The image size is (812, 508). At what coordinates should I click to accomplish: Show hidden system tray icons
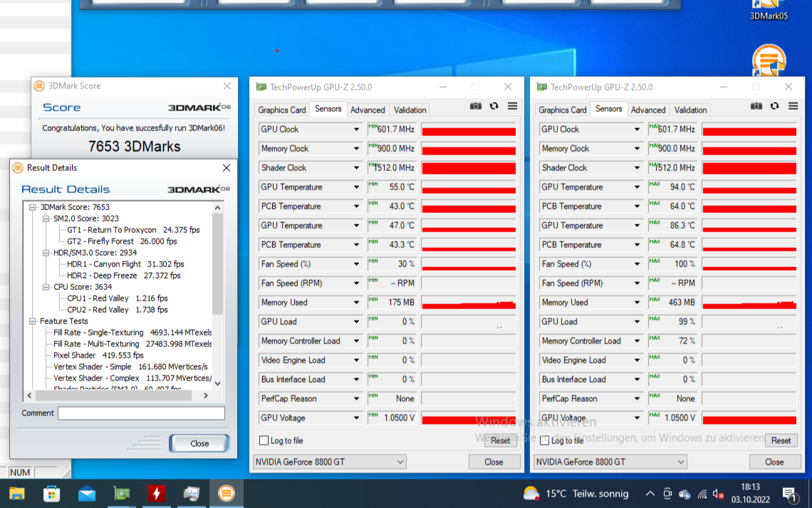coord(650,494)
